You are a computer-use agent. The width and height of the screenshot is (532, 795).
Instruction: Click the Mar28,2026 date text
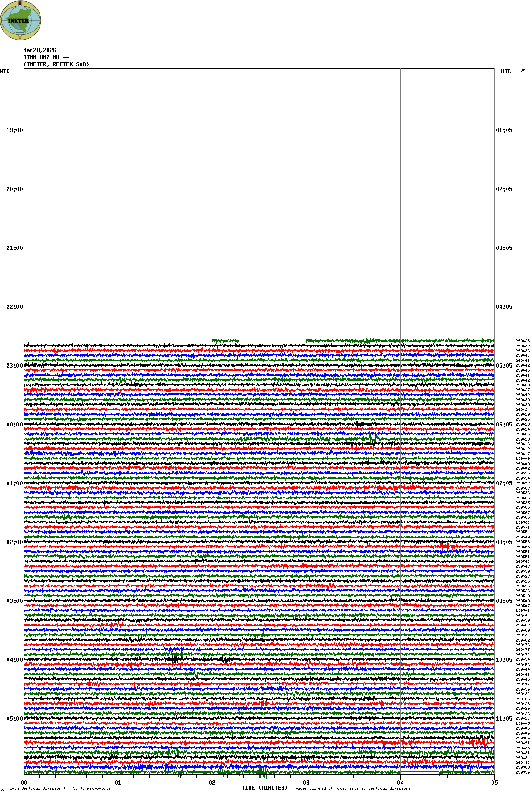(x=40, y=50)
